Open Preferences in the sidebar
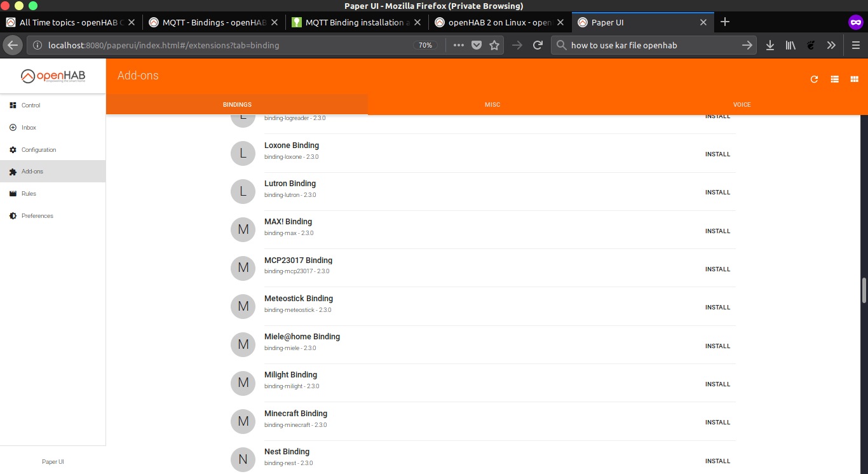The image size is (868, 474). (x=37, y=216)
